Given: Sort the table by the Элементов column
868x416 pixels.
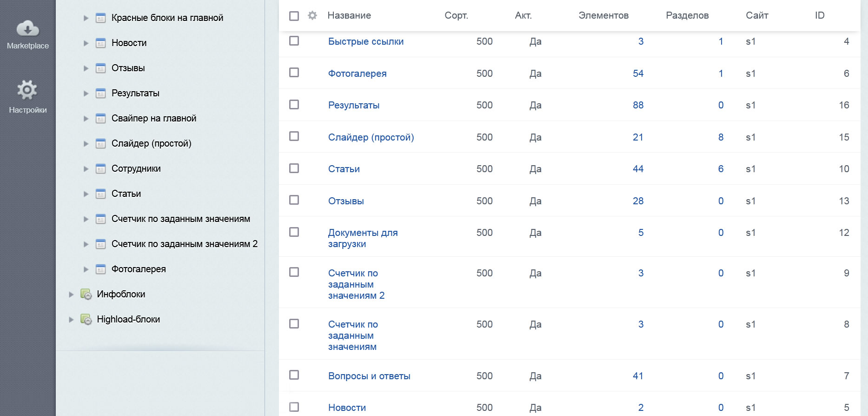Looking at the screenshot, I should [x=603, y=15].
